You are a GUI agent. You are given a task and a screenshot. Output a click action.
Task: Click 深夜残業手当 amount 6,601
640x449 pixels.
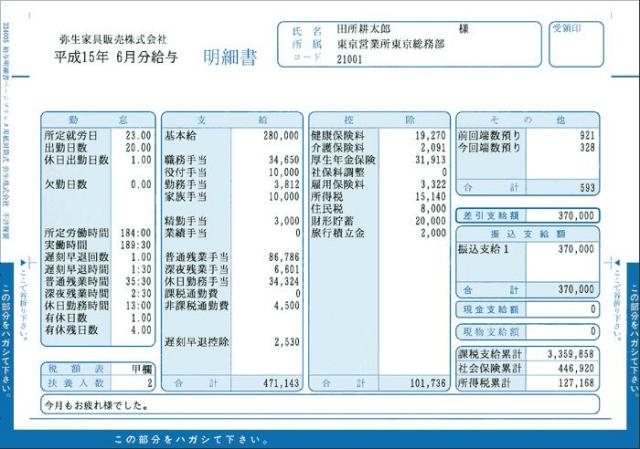click(287, 270)
